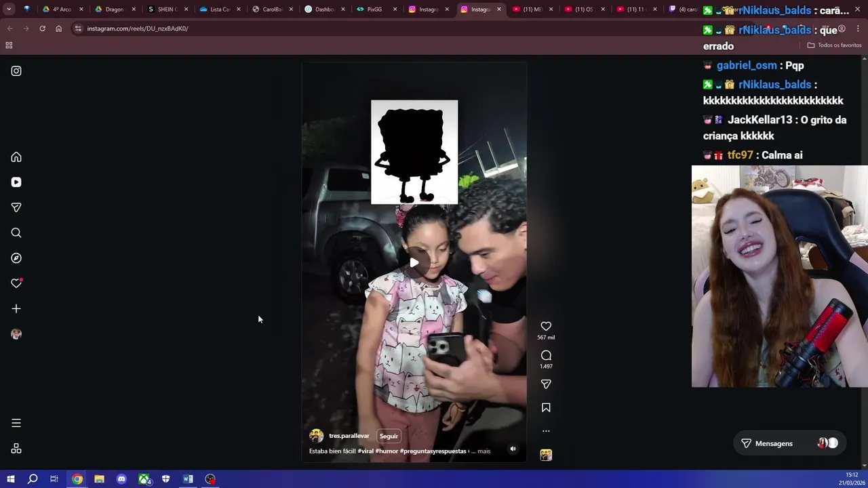Image resolution: width=868 pixels, height=488 pixels.
Task: Open comments on the reel
Action: pos(546,355)
